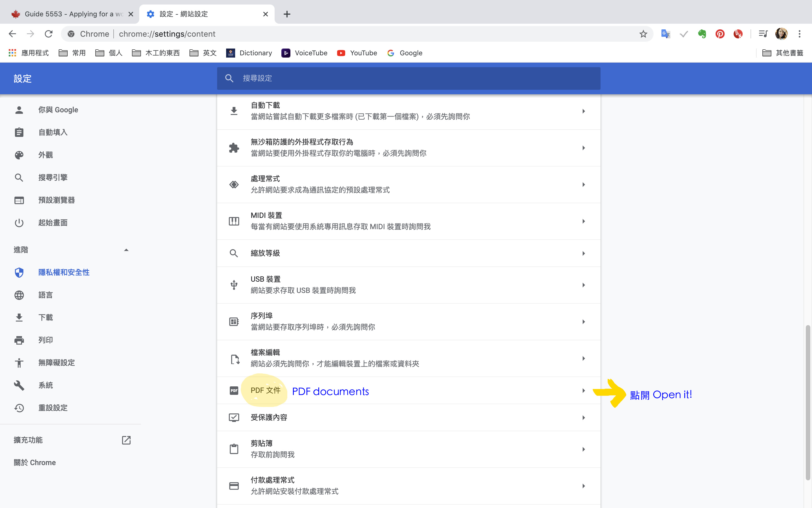Close the 設定 - 網站設定 tab
The width and height of the screenshot is (812, 508).
[x=265, y=14]
